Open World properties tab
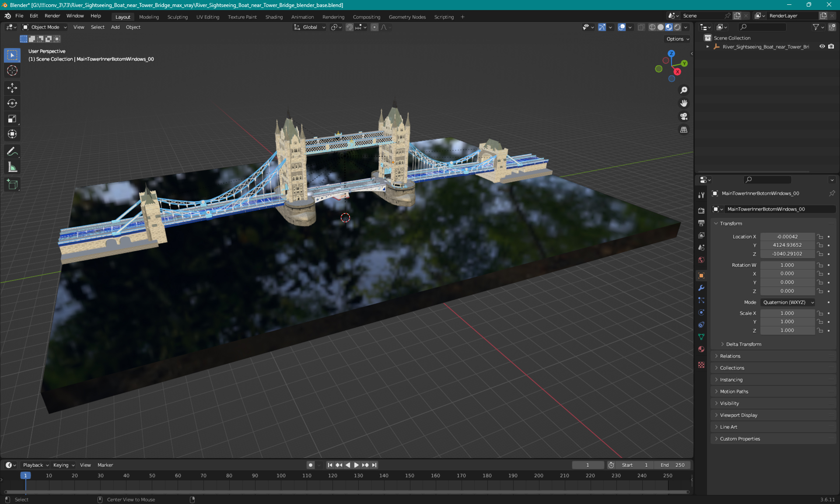 coord(701,260)
